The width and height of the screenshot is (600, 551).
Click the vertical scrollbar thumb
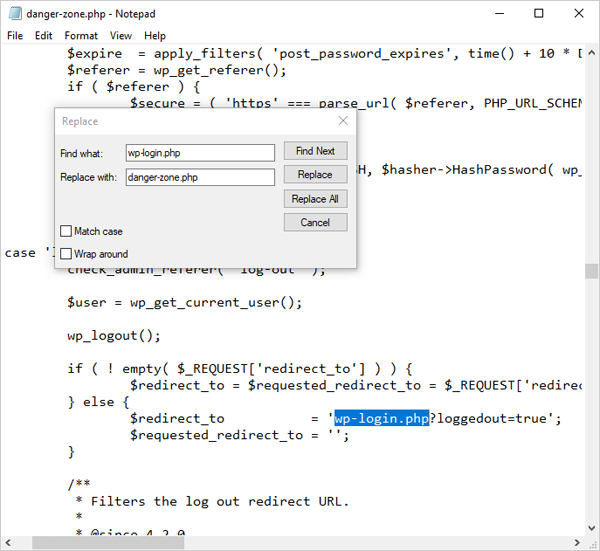point(592,271)
